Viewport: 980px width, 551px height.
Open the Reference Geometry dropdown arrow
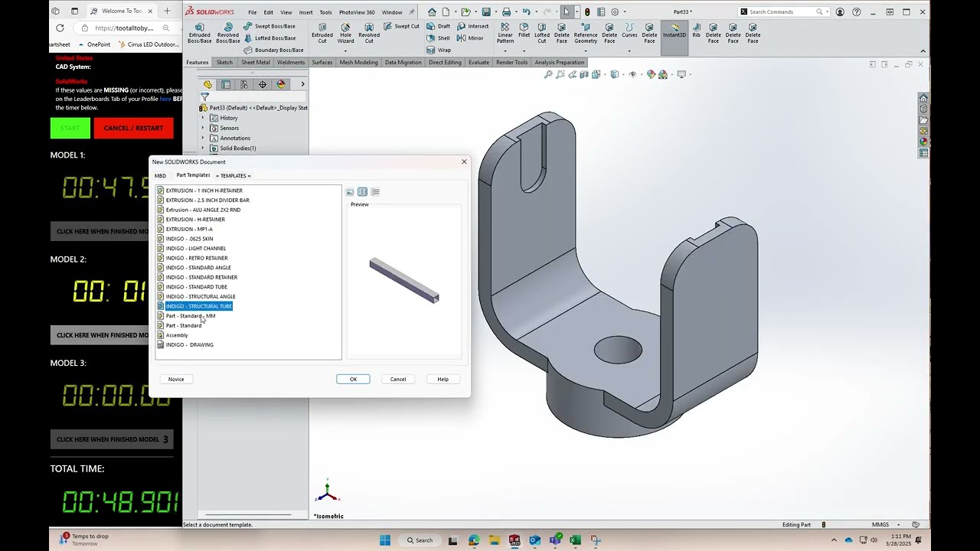click(586, 51)
